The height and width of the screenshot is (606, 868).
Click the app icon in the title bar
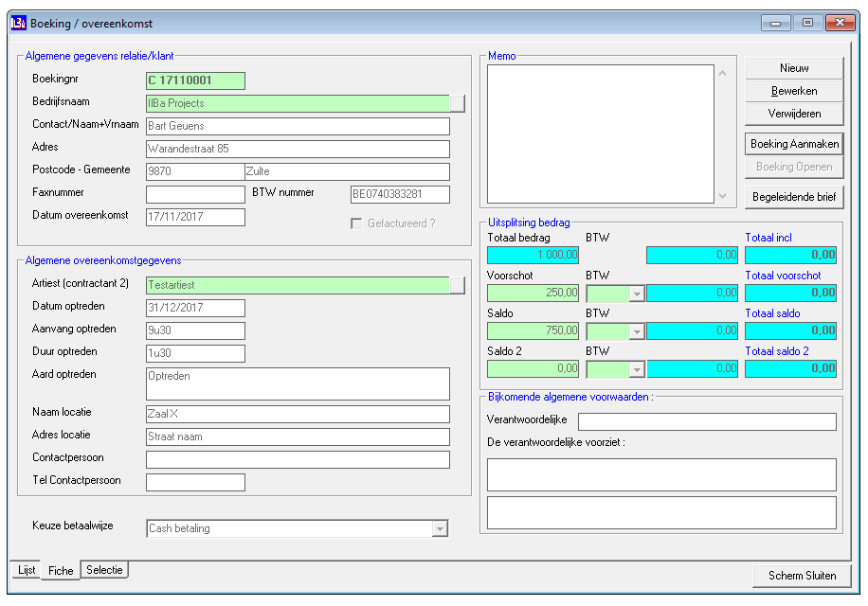pyautogui.click(x=19, y=24)
